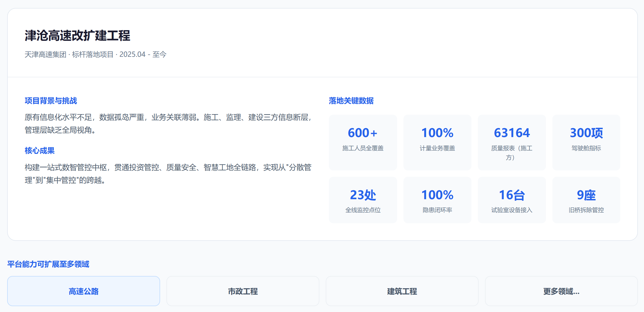Image resolution: width=644 pixels, height=312 pixels.
Task: Click the 项目背景与挑战 heading
Action: tap(51, 101)
